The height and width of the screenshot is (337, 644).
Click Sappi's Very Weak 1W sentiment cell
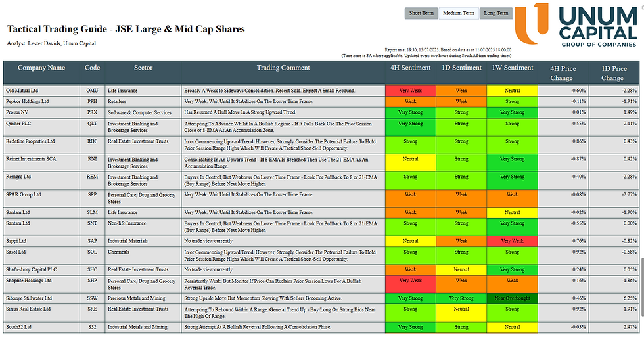(x=512, y=241)
